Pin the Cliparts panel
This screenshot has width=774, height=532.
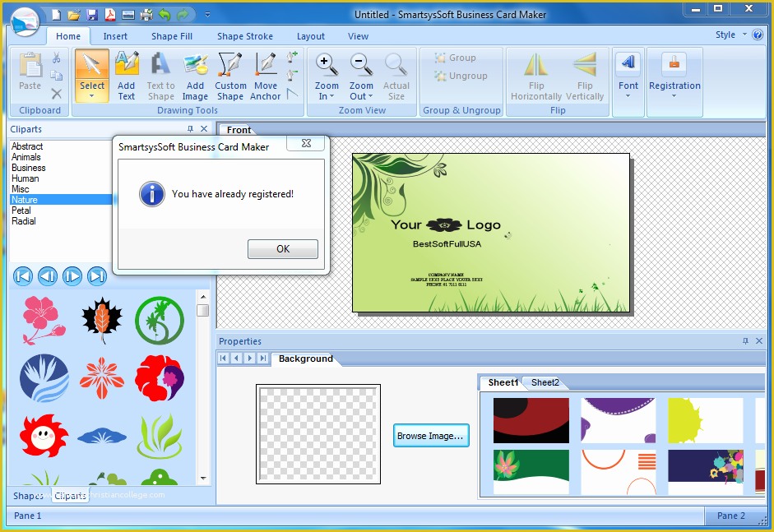190,129
